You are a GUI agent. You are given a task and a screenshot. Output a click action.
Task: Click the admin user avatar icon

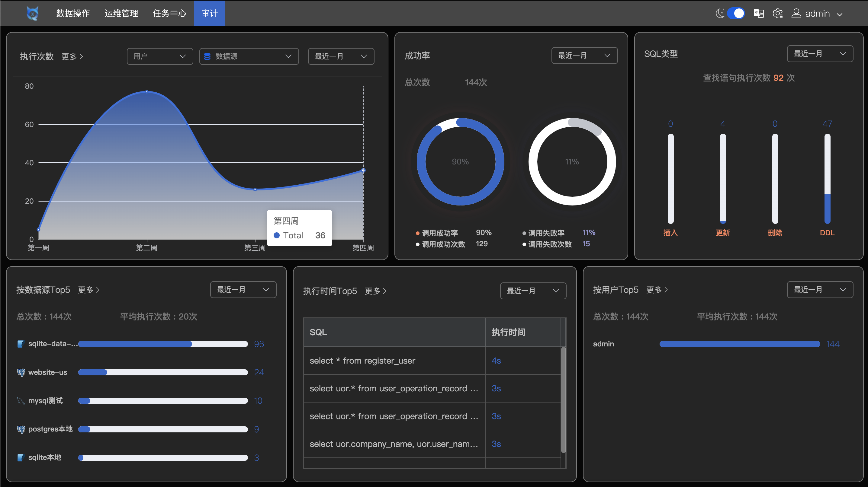click(796, 14)
